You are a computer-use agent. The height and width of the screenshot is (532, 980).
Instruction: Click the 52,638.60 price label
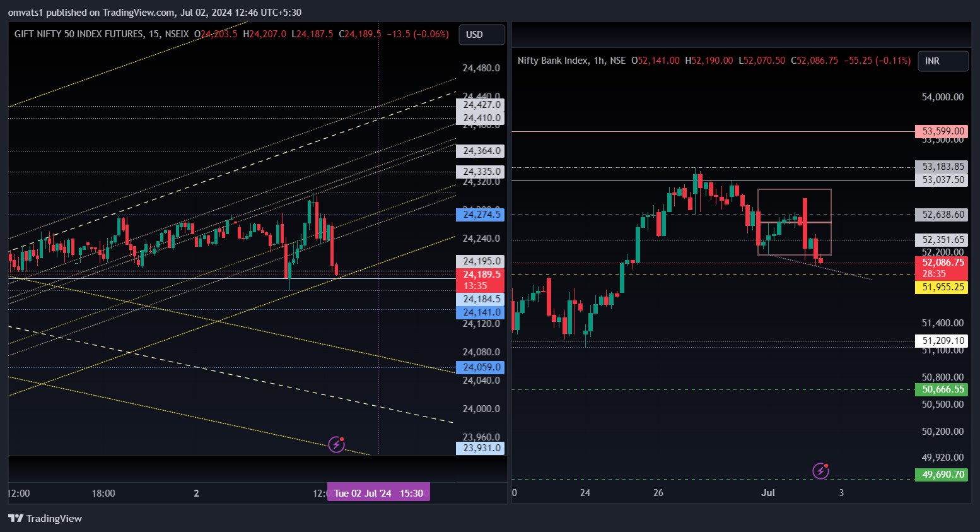pos(943,215)
